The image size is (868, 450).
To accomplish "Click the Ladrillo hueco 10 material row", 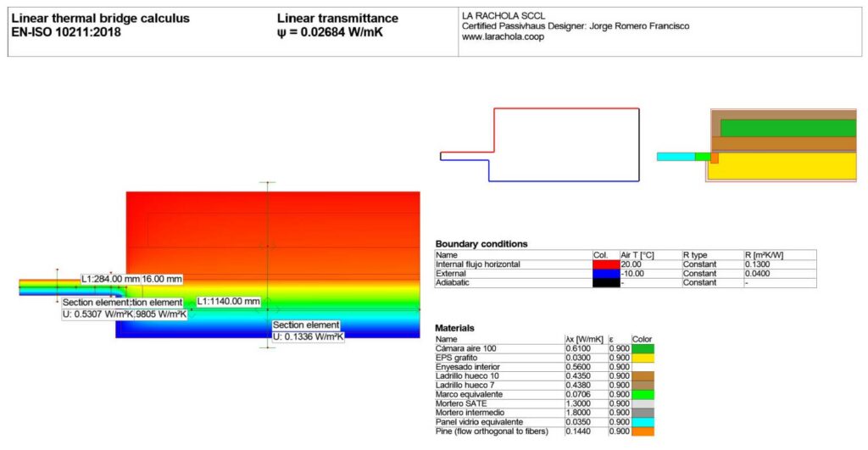I will coord(544,375).
